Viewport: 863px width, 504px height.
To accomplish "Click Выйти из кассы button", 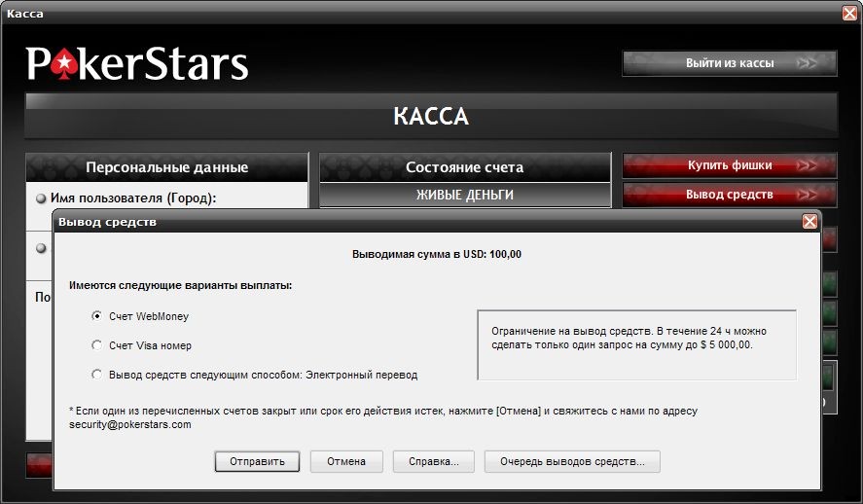I will [x=730, y=63].
